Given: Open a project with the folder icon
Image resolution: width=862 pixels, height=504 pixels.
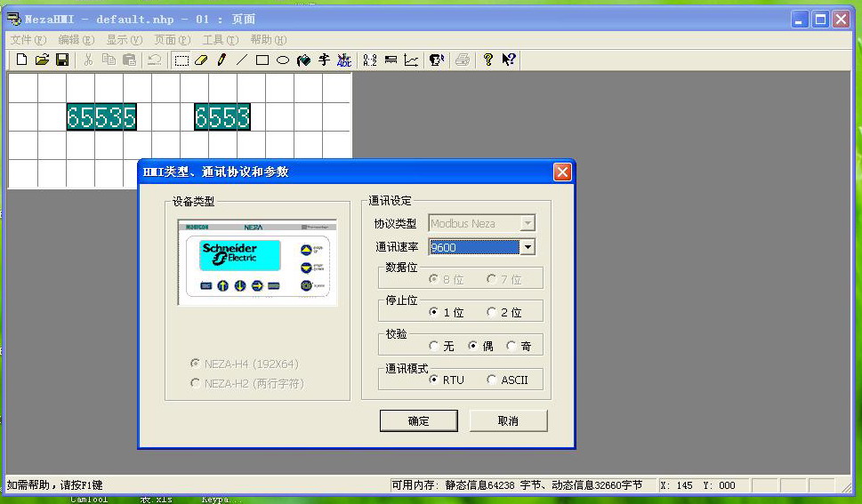Looking at the screenshot, I should [42, 60].
